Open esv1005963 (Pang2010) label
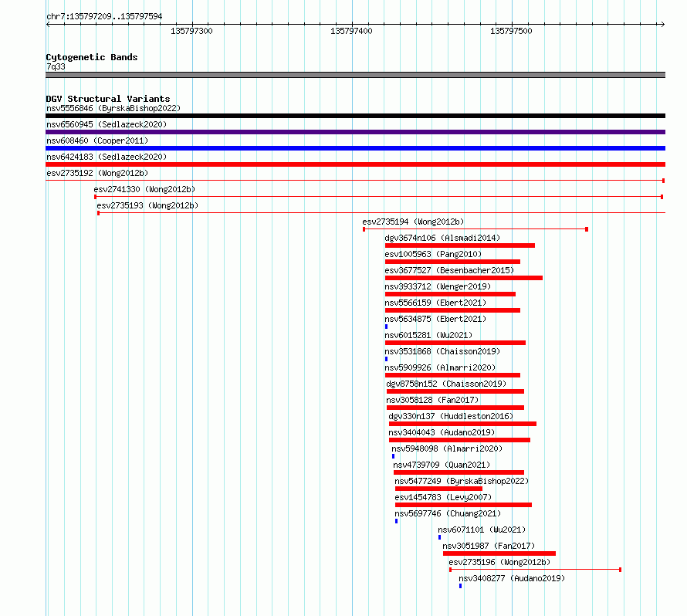Viewport: 687px width, 616px height. (x=433, y=254)
